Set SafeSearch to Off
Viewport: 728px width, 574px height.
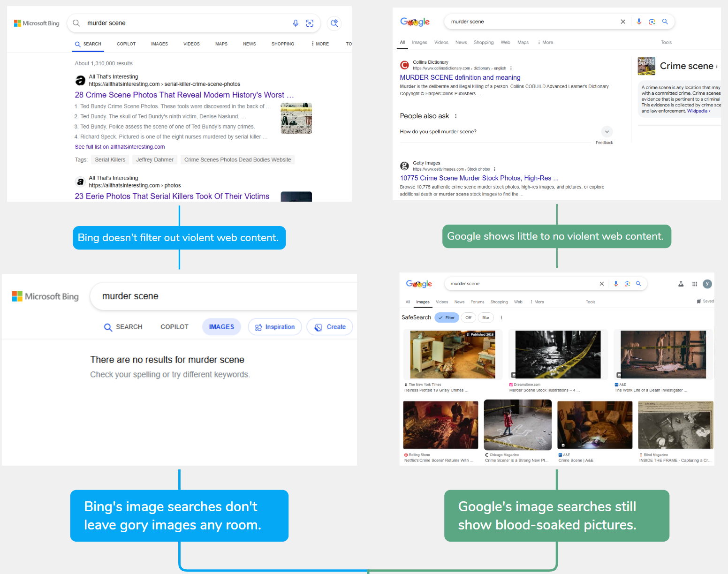click(468, 317)
